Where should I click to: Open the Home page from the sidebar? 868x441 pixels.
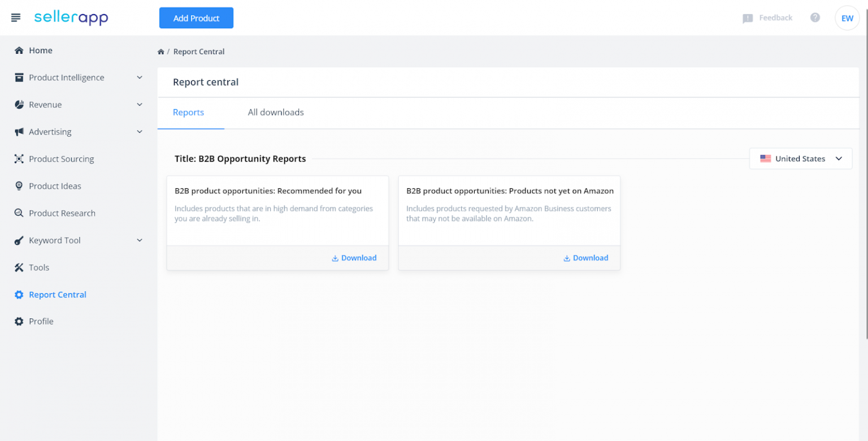[40, 50]
